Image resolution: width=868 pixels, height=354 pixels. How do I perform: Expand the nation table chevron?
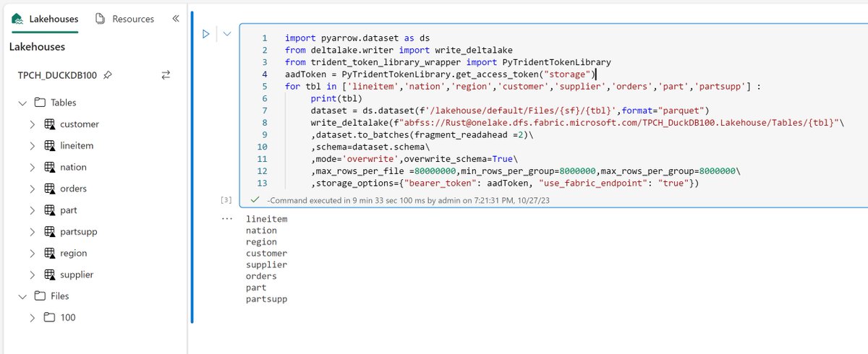(33, 167)
